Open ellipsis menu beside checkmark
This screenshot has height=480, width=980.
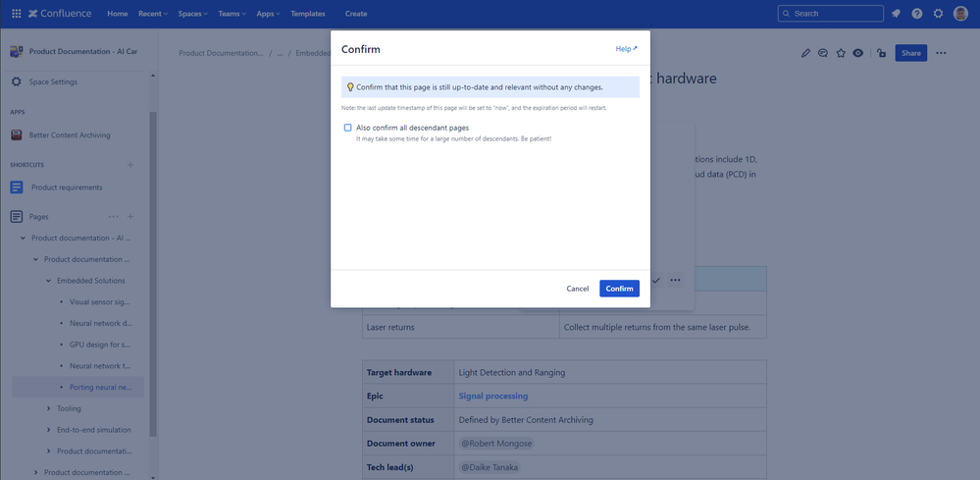[x=675, y=280]
